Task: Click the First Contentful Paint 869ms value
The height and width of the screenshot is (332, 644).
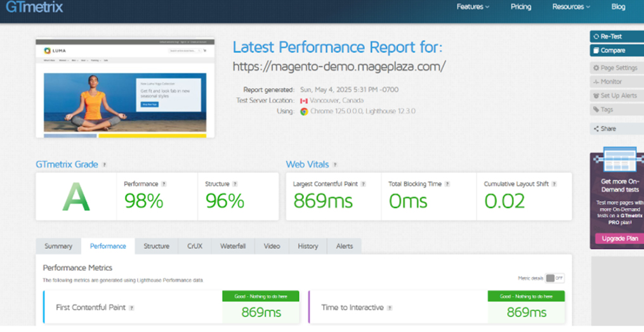Action: point(261,312)
